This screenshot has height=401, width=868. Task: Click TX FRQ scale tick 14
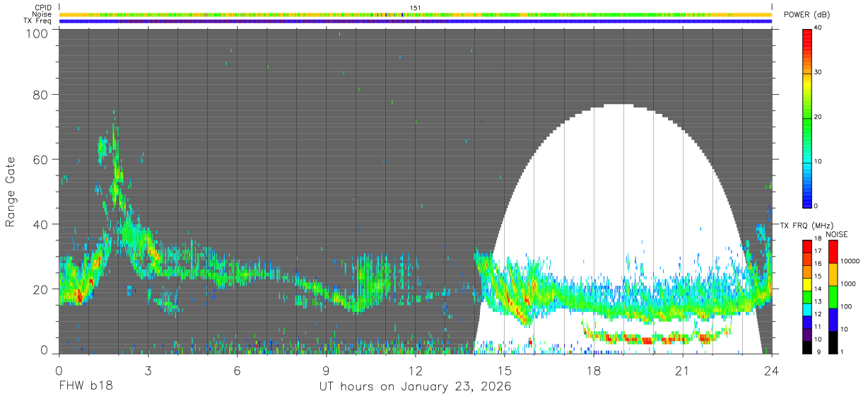click(x=819, y=289)
